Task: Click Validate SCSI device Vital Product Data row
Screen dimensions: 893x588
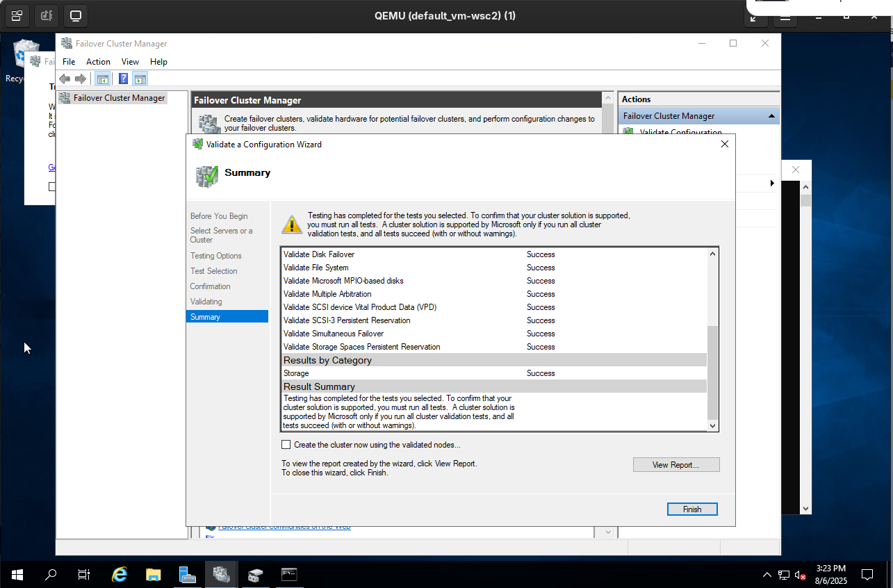Action: [x=494, y=307]
